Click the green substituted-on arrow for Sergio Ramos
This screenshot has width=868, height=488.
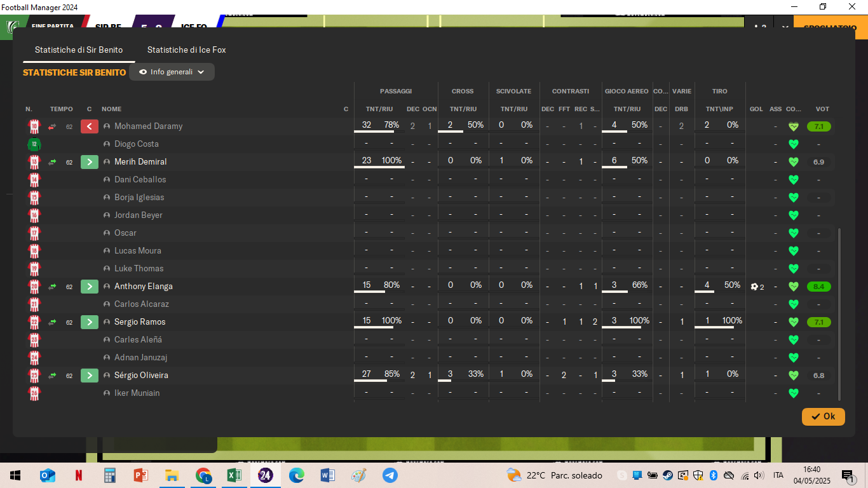click(x=90, y=322)
